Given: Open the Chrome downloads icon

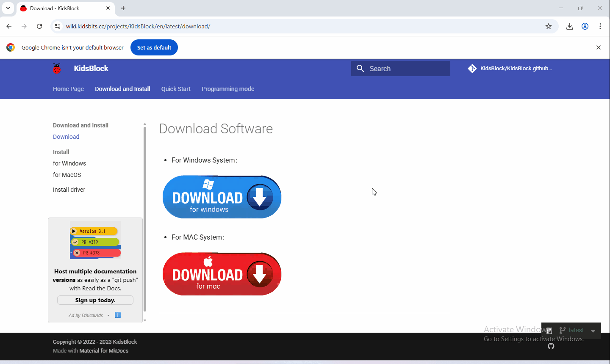Looking at the screenshot, I should [570, 26].
